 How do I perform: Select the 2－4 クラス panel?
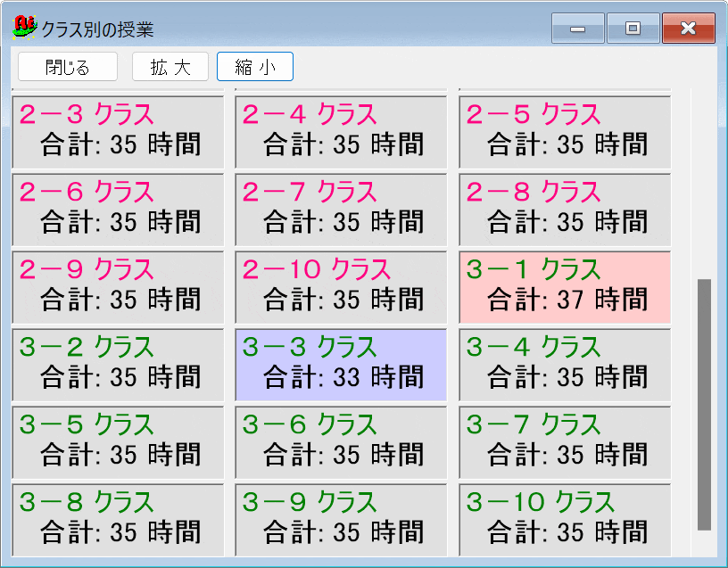(x=340, y=132)
